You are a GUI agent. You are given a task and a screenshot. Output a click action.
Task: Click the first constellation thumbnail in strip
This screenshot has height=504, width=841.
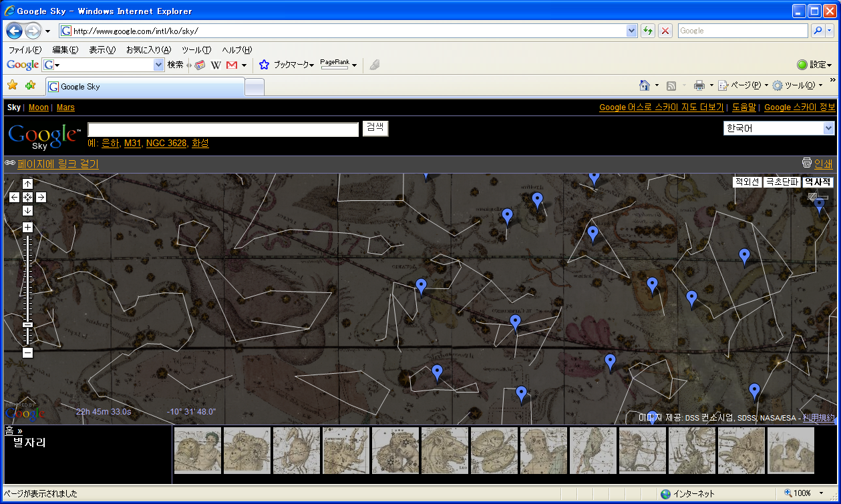coord(198,451)
